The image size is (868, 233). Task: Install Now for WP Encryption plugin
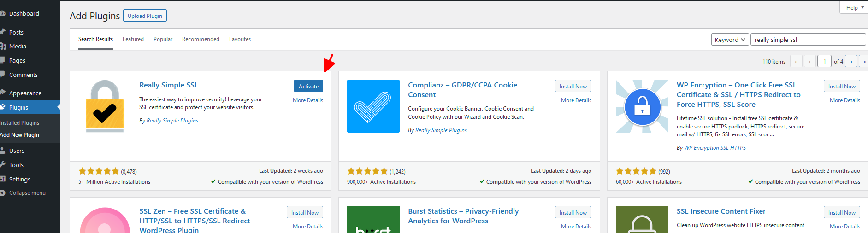point(842,86)
